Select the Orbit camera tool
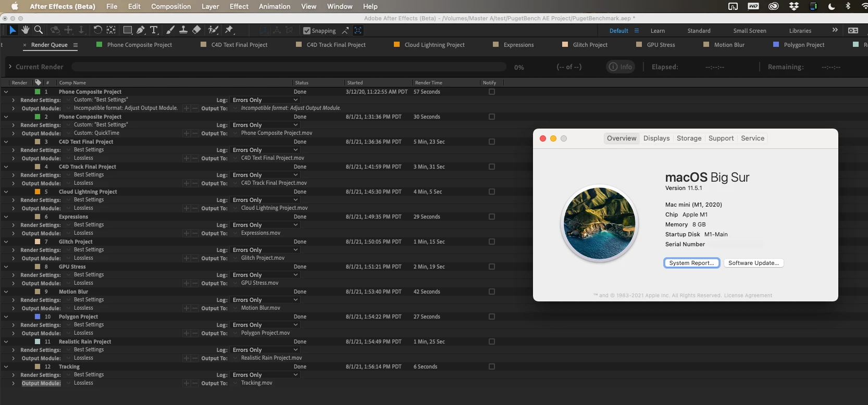This screenshot has height=405, width=868. (55, 30)
